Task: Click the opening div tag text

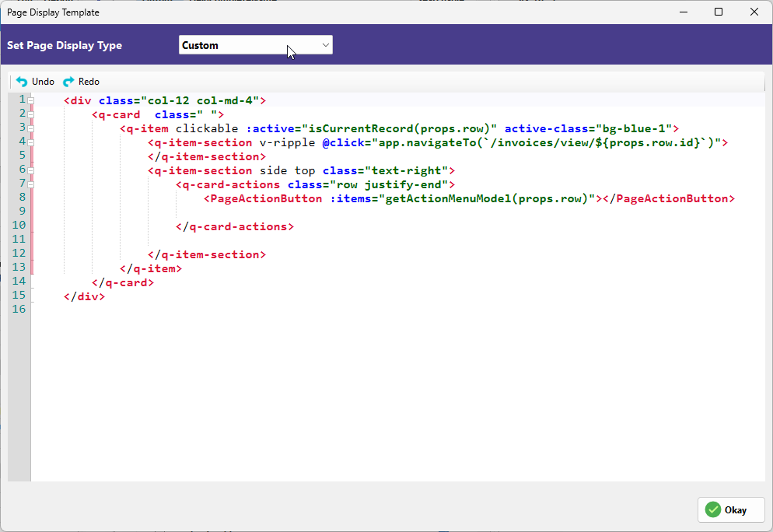Action: point(78,100)
